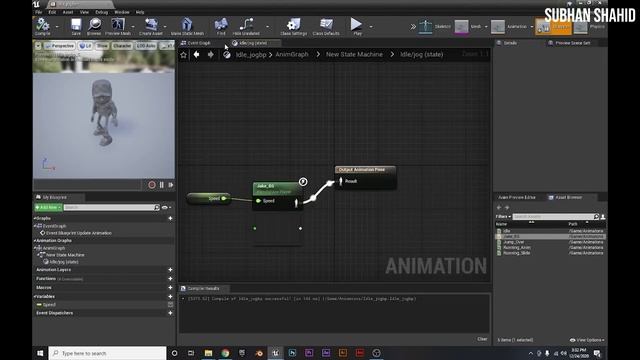640x360 pixels.
Task: Open the LOD Auto dropdown
Action: (146, 46)
